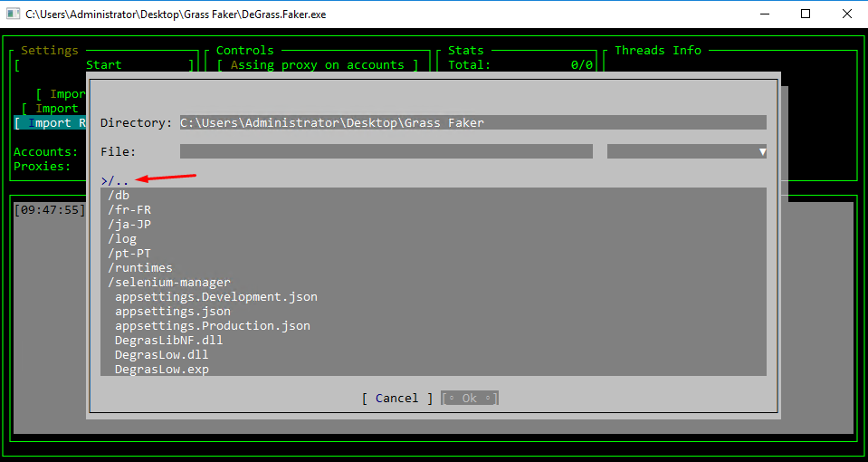Screen dimensions: 868x462
Task: Open the /log folder
Action: coord(122,239)
